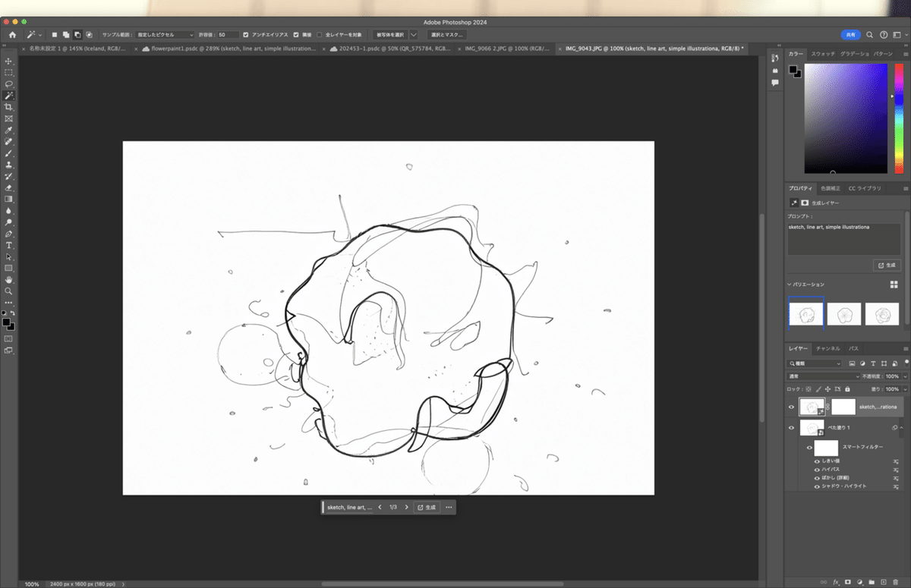Switch to the flowerpaint1.psdc document tab
This screenshot has height=588, width=911.
pyautogui.click(x=229, y=49)
